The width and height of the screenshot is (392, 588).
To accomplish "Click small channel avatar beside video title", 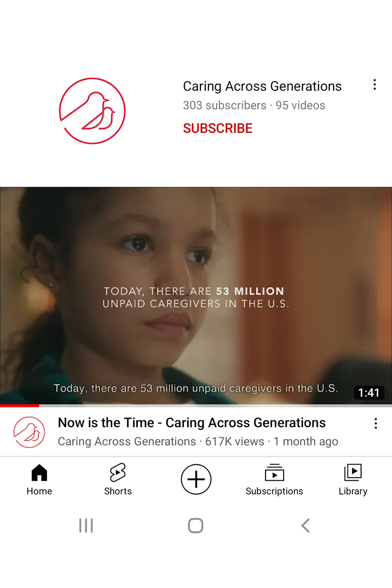I will [x=29, y=432].
